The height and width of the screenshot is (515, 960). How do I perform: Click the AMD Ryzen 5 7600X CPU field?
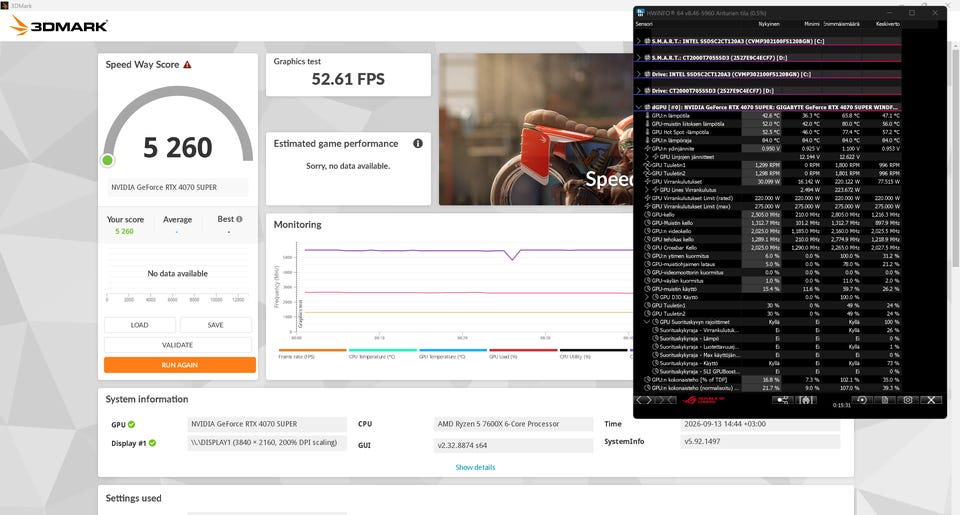pos(513,424)
